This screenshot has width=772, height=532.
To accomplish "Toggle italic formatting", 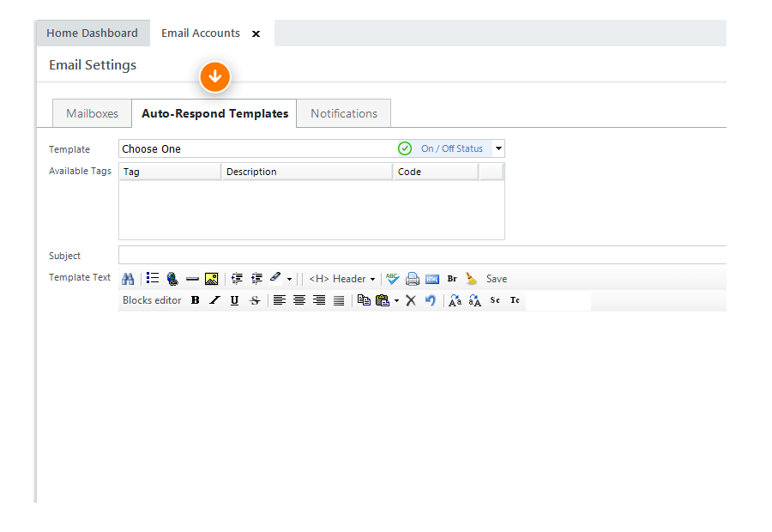I will tap(214, 300).
